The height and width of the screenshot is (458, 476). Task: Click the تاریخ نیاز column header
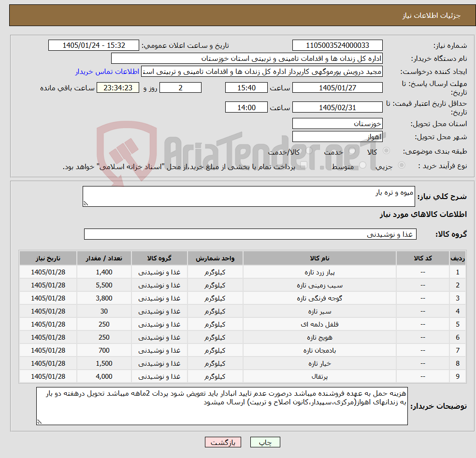pos(48,258)
